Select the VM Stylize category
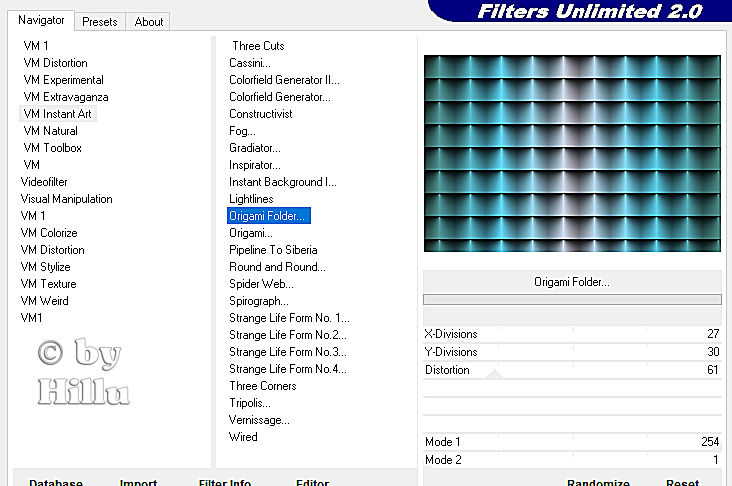The image size is (732, 486). (45, 267)
